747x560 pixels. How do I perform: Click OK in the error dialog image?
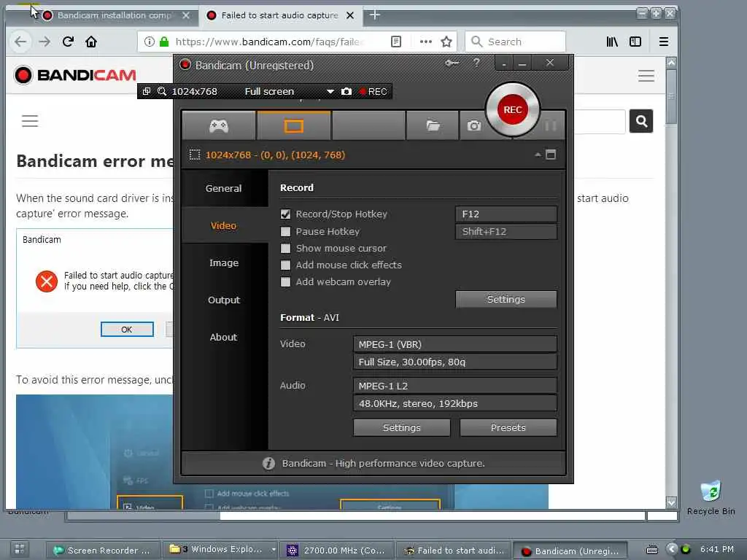coord(127,330)
